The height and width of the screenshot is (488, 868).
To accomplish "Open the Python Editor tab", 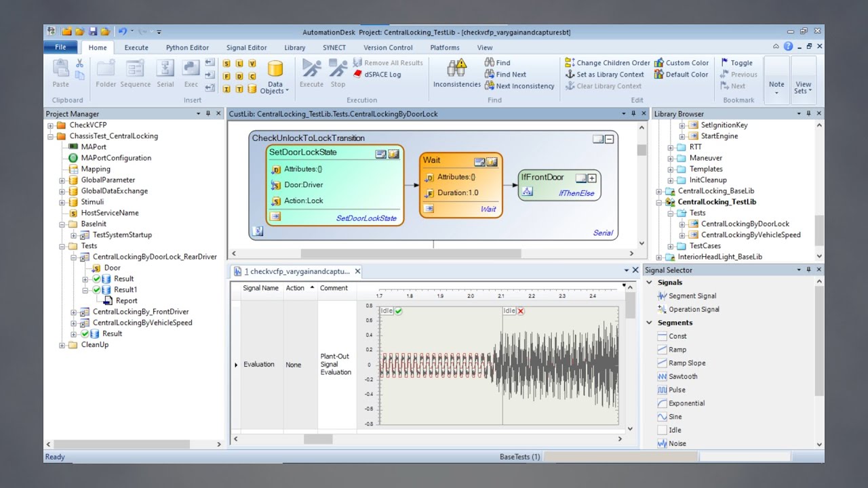I will click(187, 47).
